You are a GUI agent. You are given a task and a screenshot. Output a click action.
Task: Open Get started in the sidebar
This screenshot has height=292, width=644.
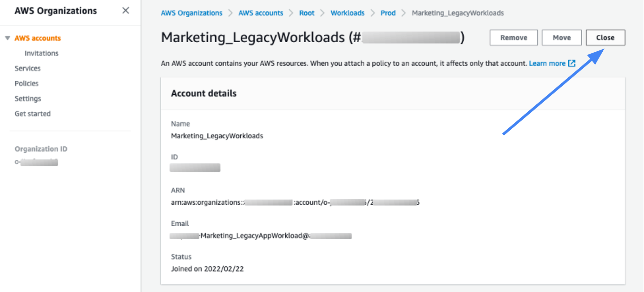coord(33,114)
